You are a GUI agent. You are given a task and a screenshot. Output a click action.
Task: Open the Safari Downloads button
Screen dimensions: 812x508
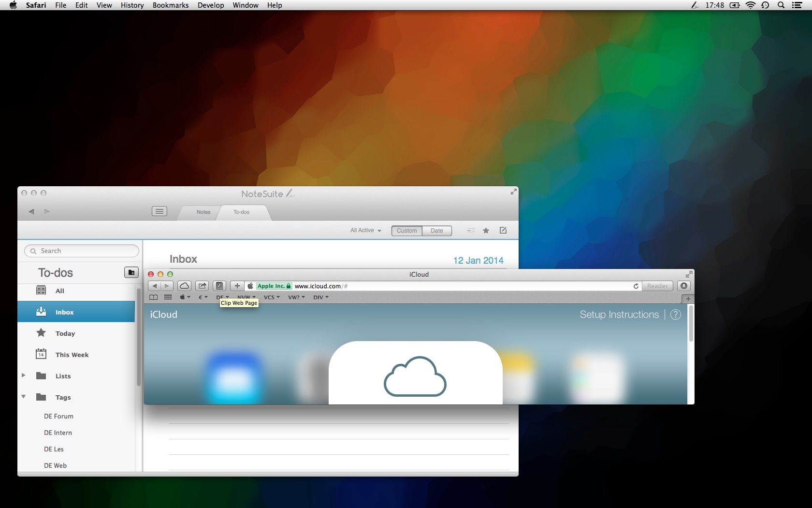[683, 286]
